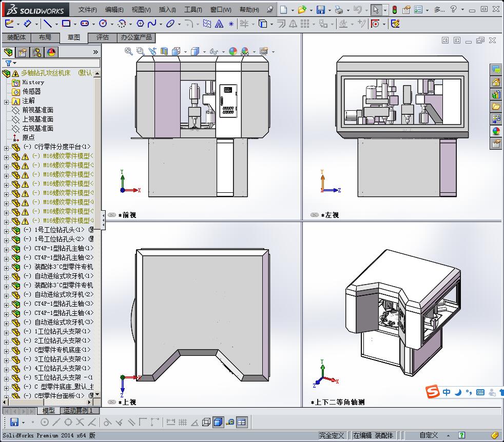Select the Ellipse sketch tool
Image resolution: width=504 pixels, height=442 pixels.
170,24
